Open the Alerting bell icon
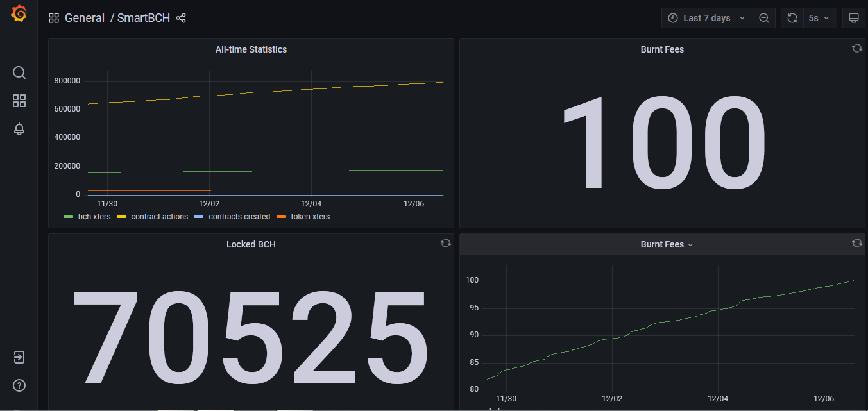The width and height of the screenshot is (868, 411). 19,129
